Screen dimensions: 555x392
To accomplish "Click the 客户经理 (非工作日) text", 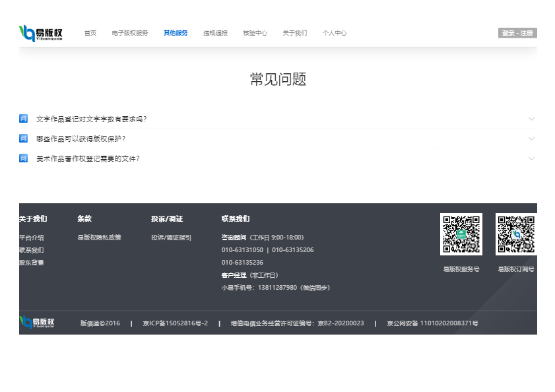I will 250,275.
